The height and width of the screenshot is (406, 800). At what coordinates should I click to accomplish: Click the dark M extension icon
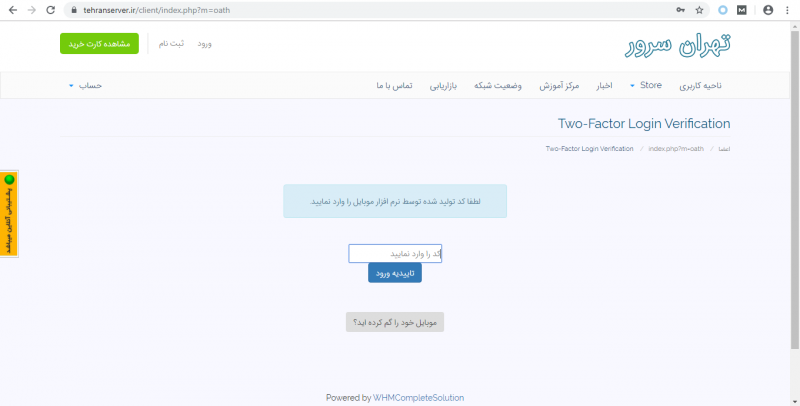click(742, 9)
